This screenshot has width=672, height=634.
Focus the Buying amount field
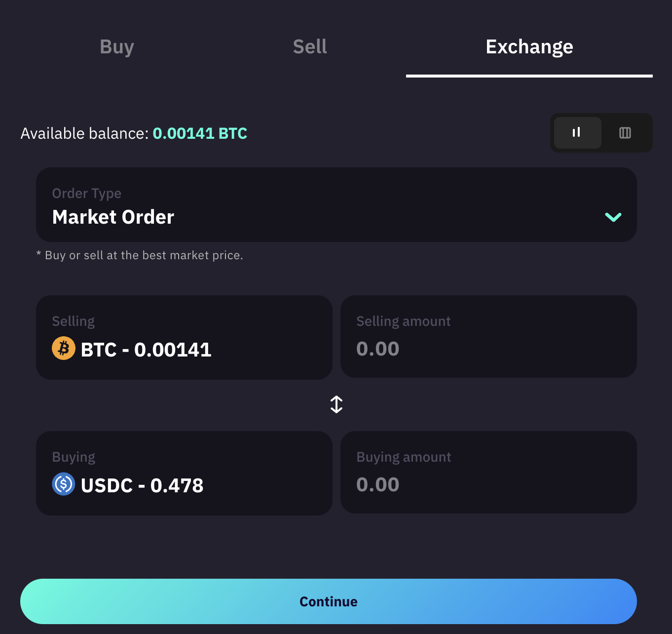tap(488, 473)
